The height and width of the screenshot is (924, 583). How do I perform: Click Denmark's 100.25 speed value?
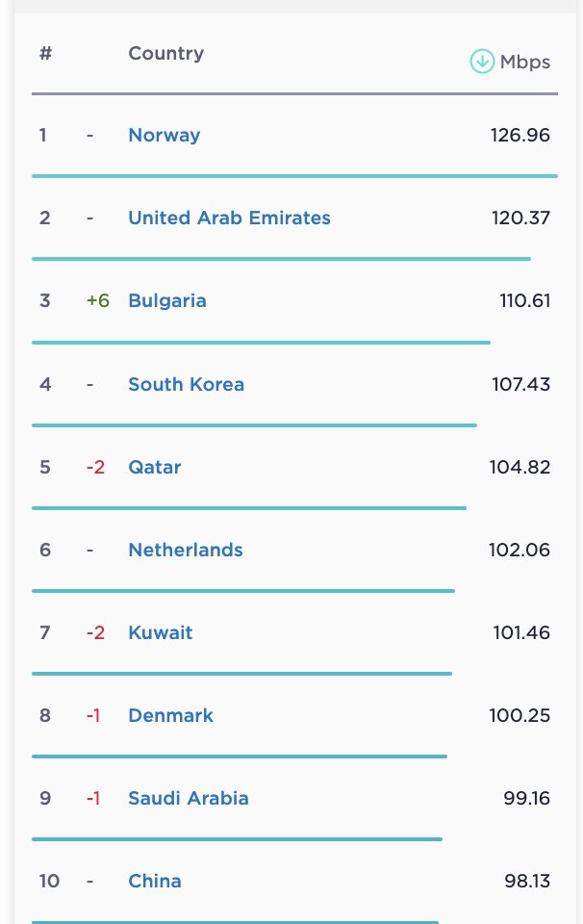[520, 715]
